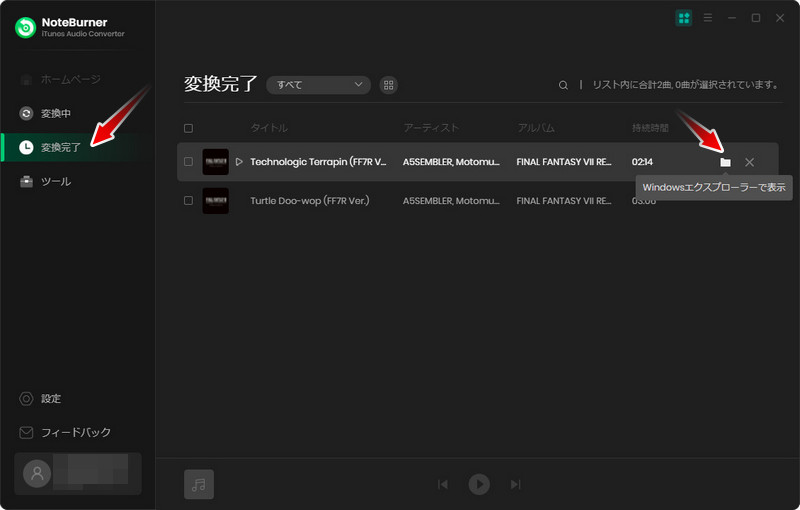Click the music note icon in player bar
The width and height of the screenshot is (800, 510).
coord(199,484)
